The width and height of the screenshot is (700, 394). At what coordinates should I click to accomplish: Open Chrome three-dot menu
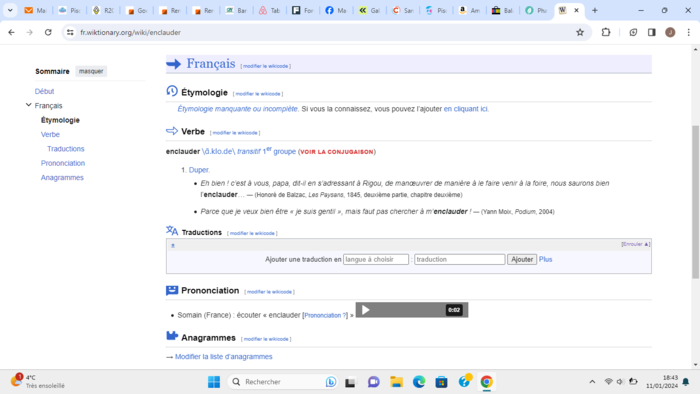coord(689,32)
